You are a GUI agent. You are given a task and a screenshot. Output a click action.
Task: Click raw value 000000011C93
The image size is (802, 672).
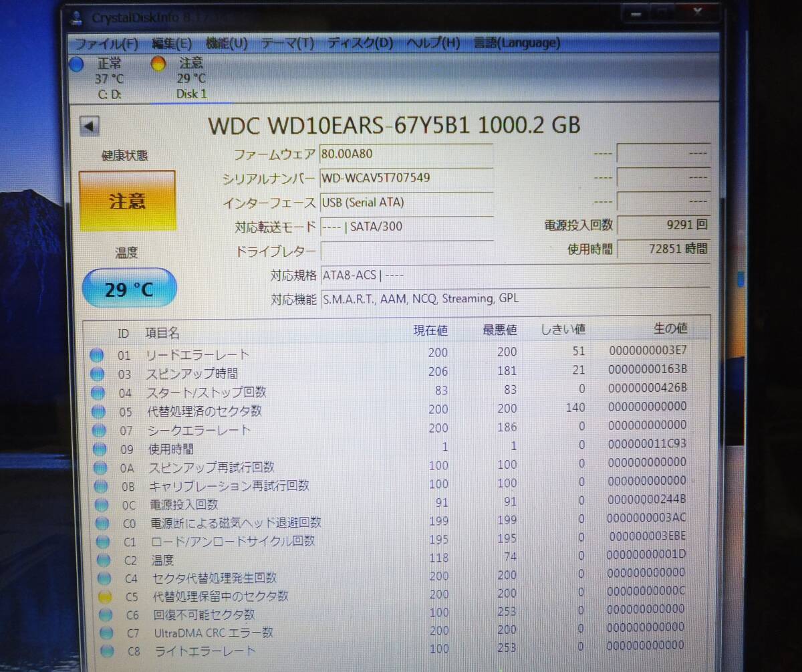coord(647,443)
